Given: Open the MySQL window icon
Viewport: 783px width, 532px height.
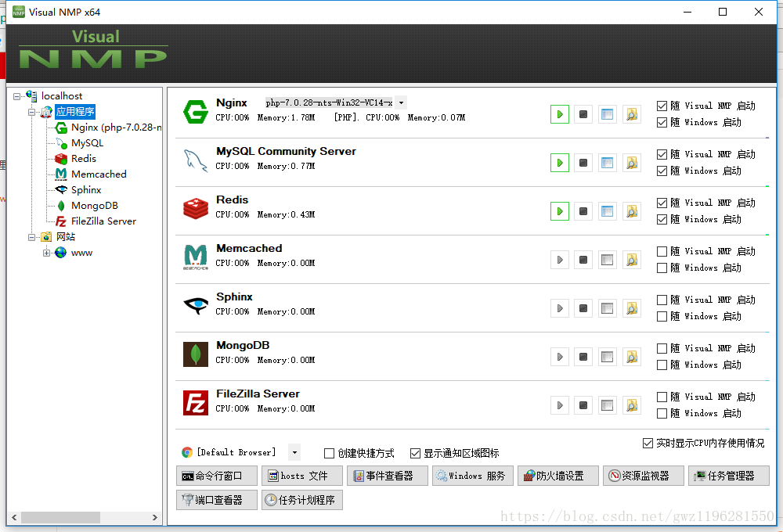Looking at the screenshot, I should tap(608, 163).
